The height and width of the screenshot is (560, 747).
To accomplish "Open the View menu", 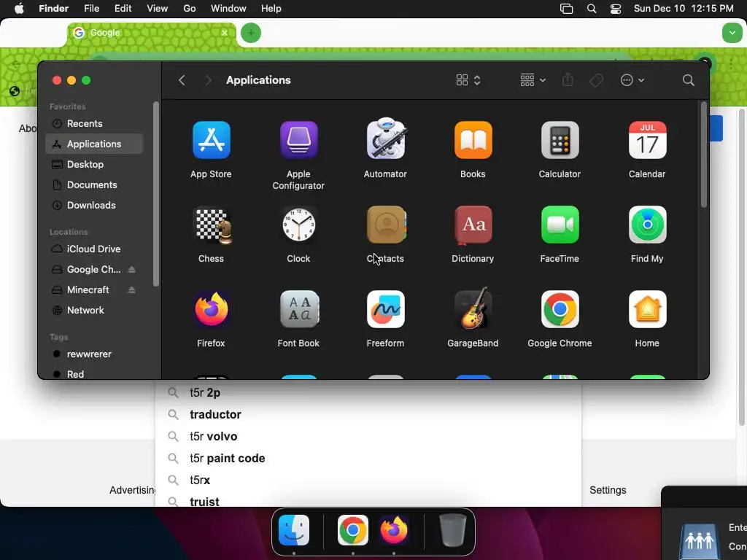I will pos(158,9).
